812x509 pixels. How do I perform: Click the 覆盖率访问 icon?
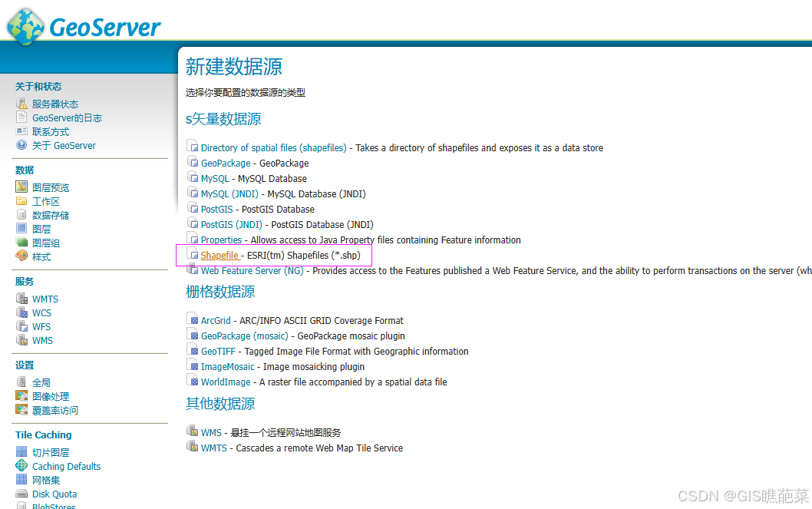[21, 410]
